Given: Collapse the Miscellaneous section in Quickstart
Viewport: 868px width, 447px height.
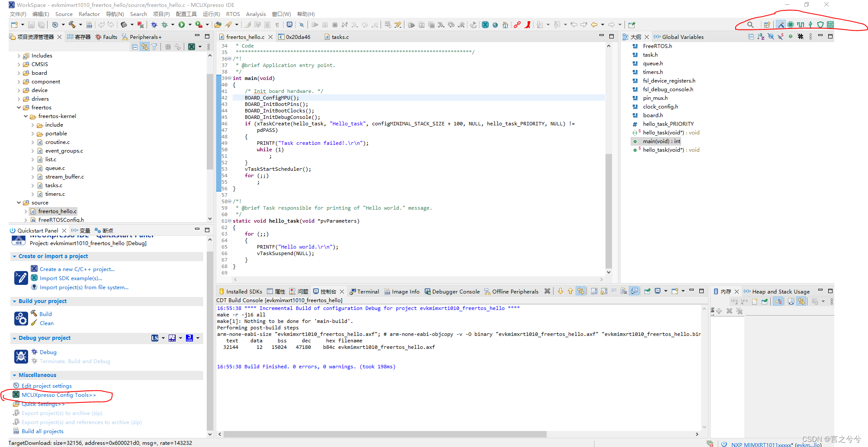Looking at the screenshot, I should tap(14, 375).
